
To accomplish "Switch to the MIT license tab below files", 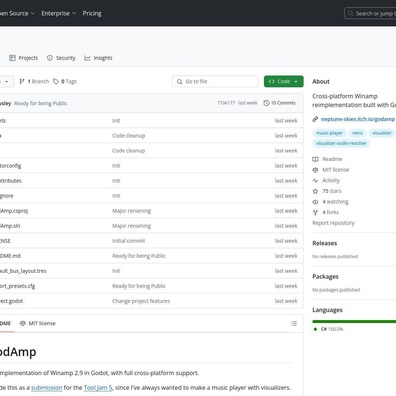I will (38, 323).
